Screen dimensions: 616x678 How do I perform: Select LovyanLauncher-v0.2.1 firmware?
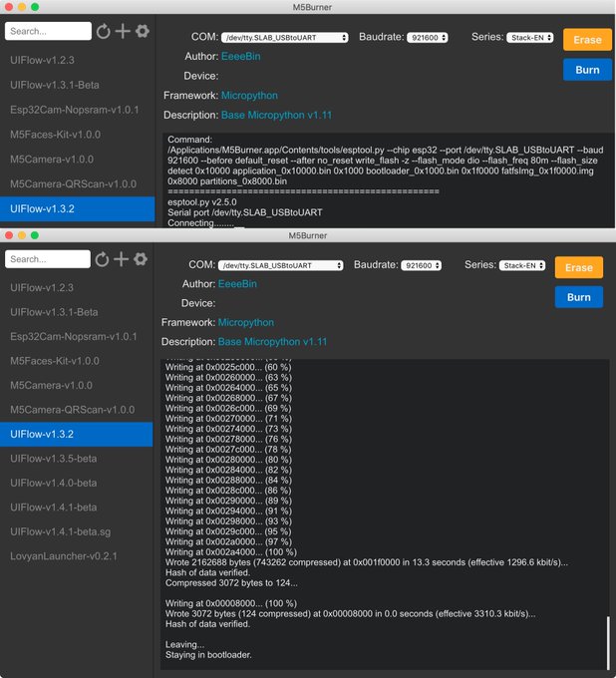(x=77, y=556)
